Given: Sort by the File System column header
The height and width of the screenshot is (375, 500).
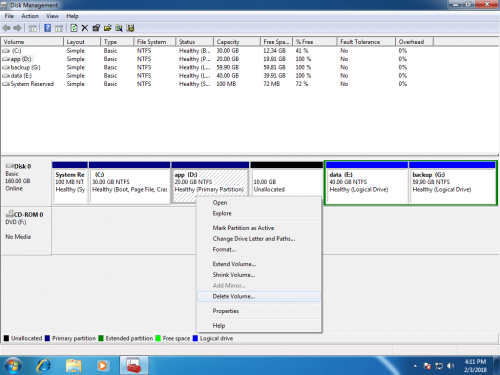Looking at the screenshot, I should tap(155, 42).
